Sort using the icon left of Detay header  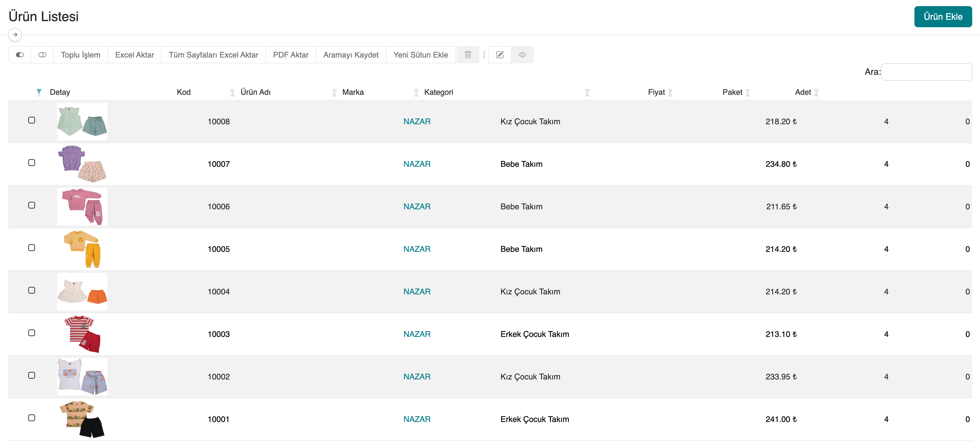click(x=39, y=92)
